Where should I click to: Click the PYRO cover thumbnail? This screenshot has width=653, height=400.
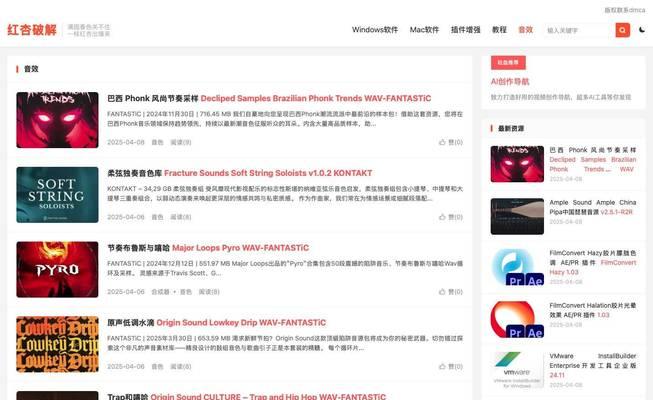[57, 270]
